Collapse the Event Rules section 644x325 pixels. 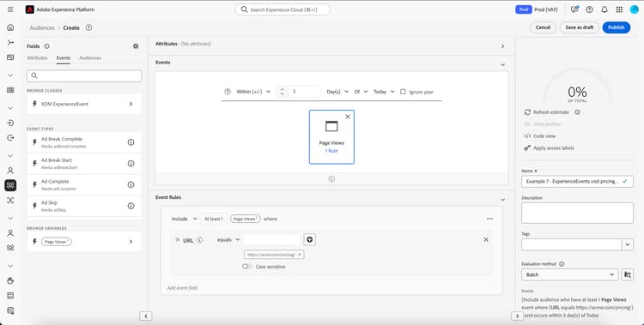point(502,200)
